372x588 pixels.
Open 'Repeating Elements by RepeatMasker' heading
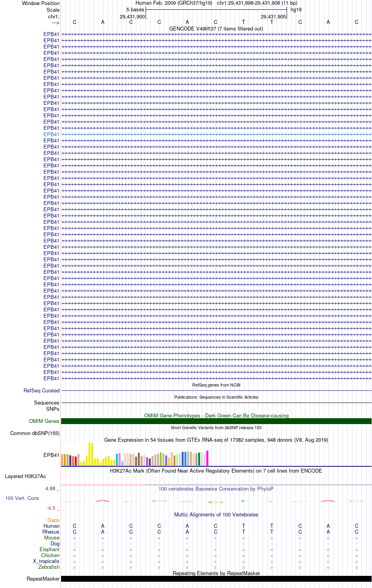[x=216, y=573]
